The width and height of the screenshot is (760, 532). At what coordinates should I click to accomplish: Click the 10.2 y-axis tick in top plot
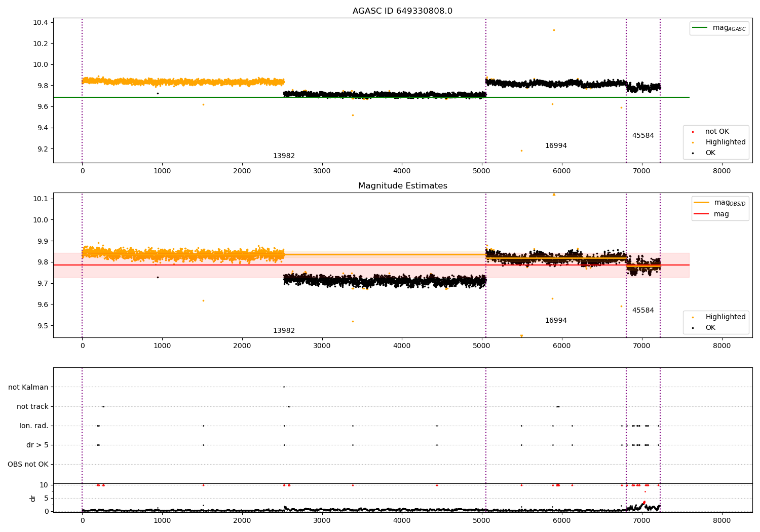click(41, 44)
